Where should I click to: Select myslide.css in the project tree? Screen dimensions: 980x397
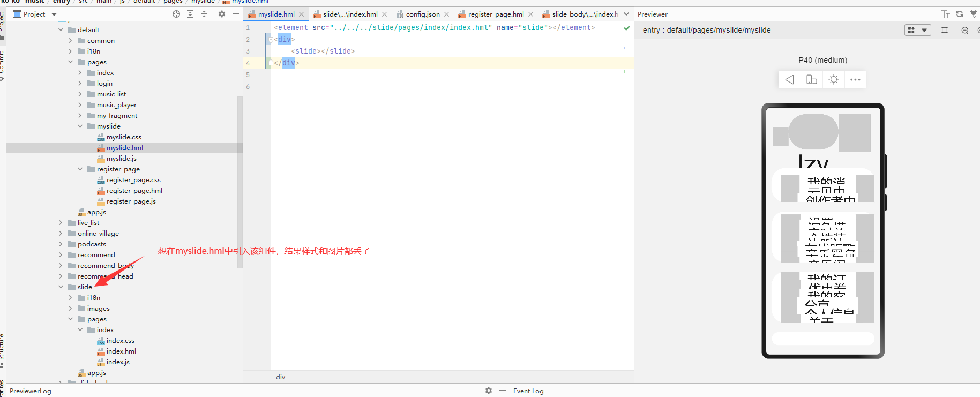pos(124,137)
